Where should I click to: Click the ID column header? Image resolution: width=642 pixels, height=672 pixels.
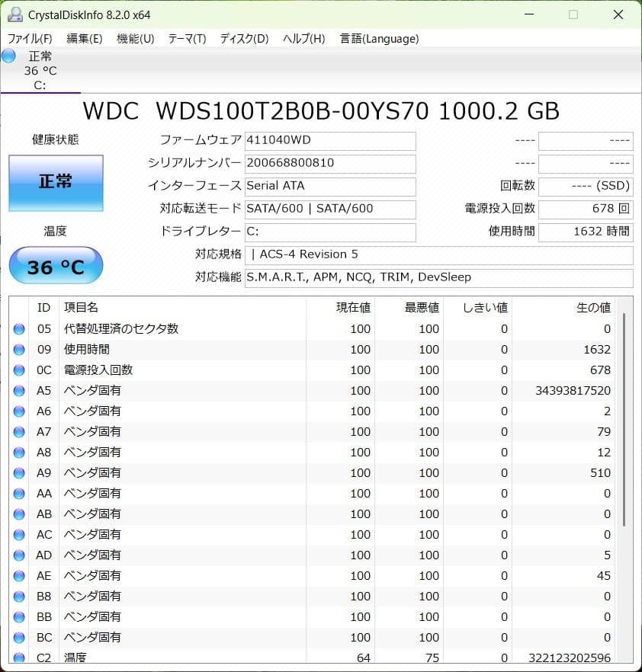coord(43,307)
